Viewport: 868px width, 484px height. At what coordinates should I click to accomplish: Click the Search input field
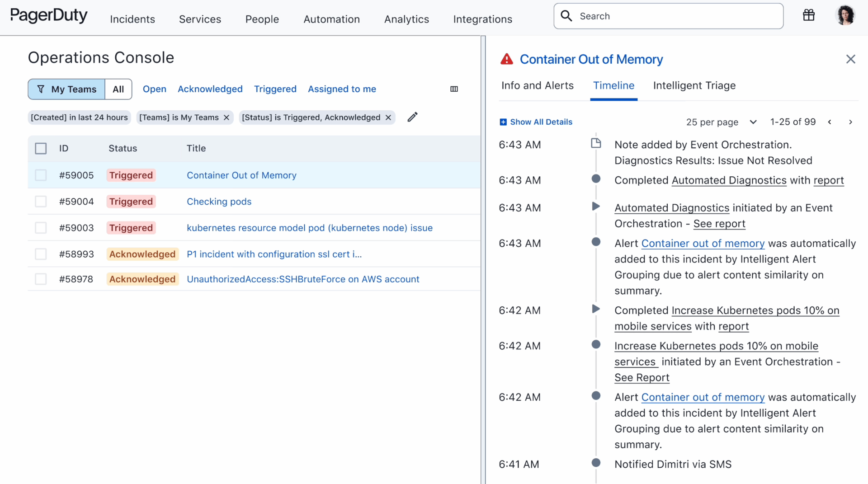(x=668, y=16)
